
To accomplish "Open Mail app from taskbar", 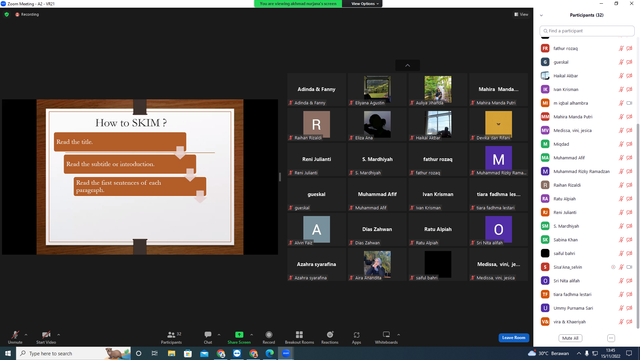I will (204, 353).
